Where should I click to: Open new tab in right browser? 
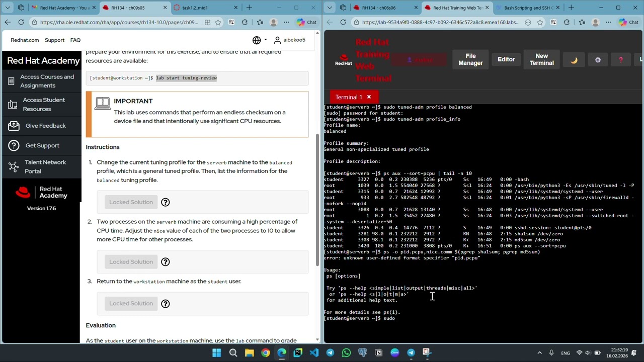coord(571,8)
